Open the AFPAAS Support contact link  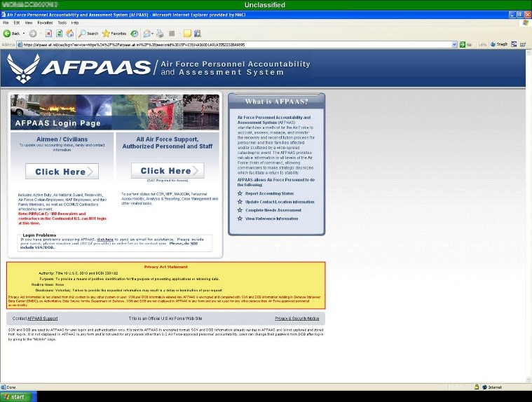pyautogui.click(x=43, y=318)
